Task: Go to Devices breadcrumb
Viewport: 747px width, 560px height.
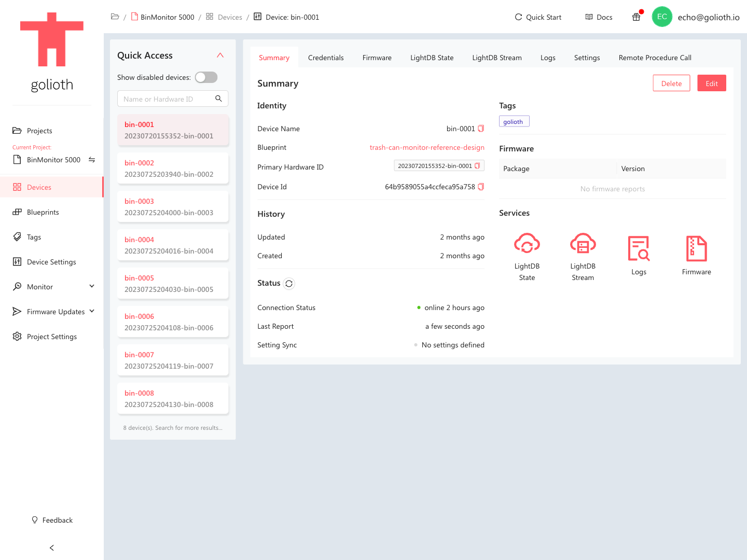Action: coord(224,17)
